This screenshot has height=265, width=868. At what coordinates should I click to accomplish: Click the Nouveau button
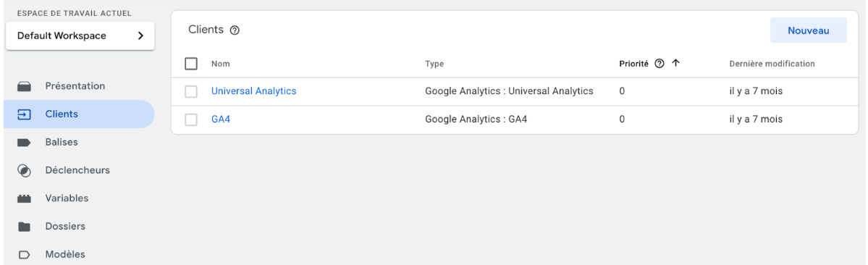click(x=808, y=30)
